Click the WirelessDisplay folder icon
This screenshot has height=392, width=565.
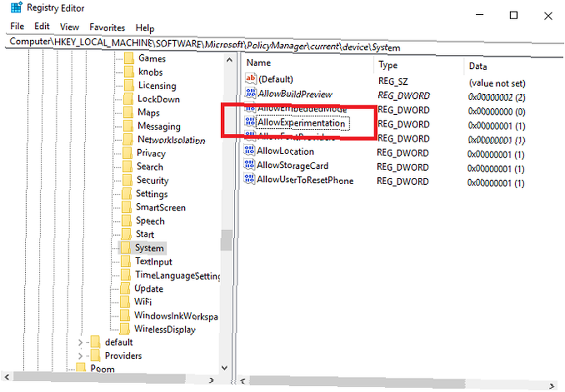click(x=125, y=329)
